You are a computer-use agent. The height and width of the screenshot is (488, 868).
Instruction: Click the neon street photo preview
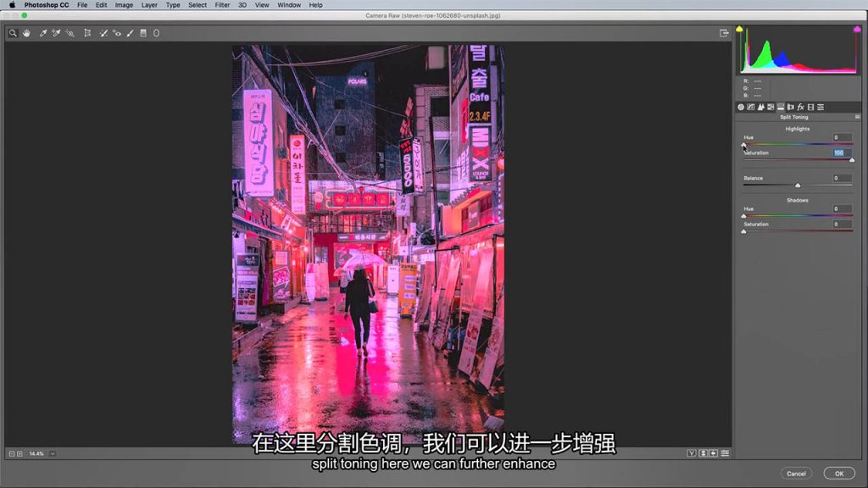[x=368, y=244]
